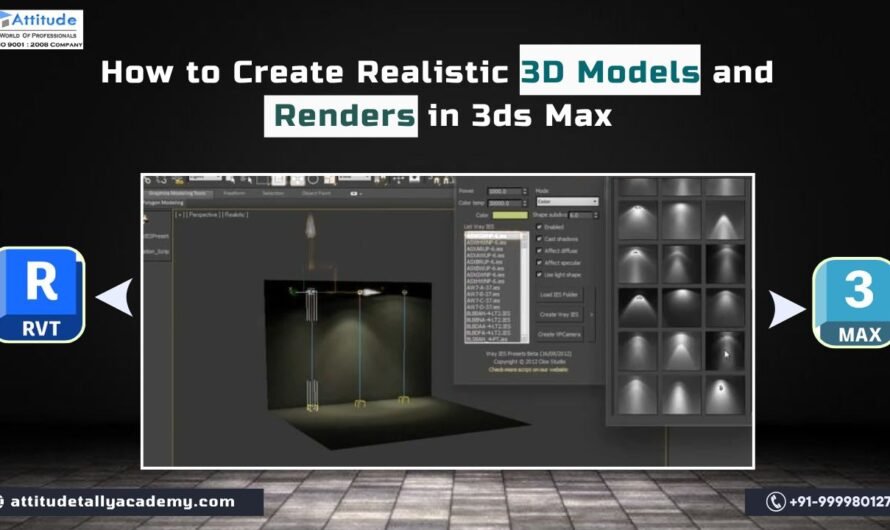
Task: Click the Shape subdivs spinner arrows
Action: [595, 215]
